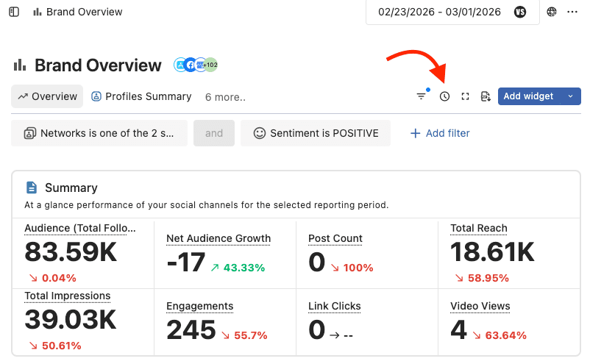Switch to the Profiles Summary tab

coord(141,96)
